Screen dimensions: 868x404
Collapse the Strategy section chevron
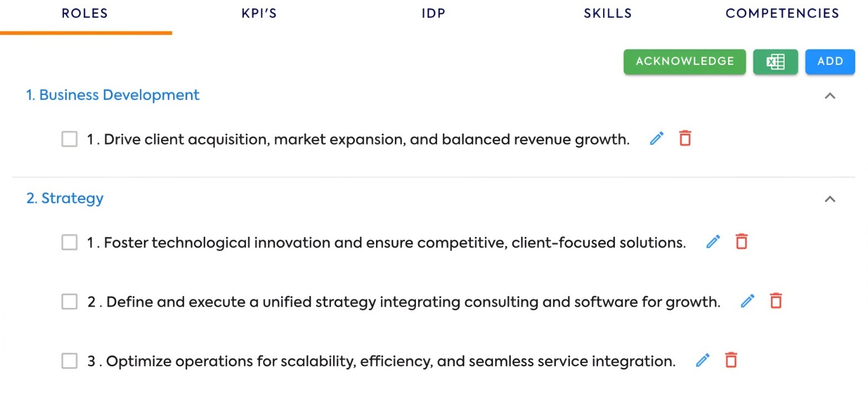point(830,199)
